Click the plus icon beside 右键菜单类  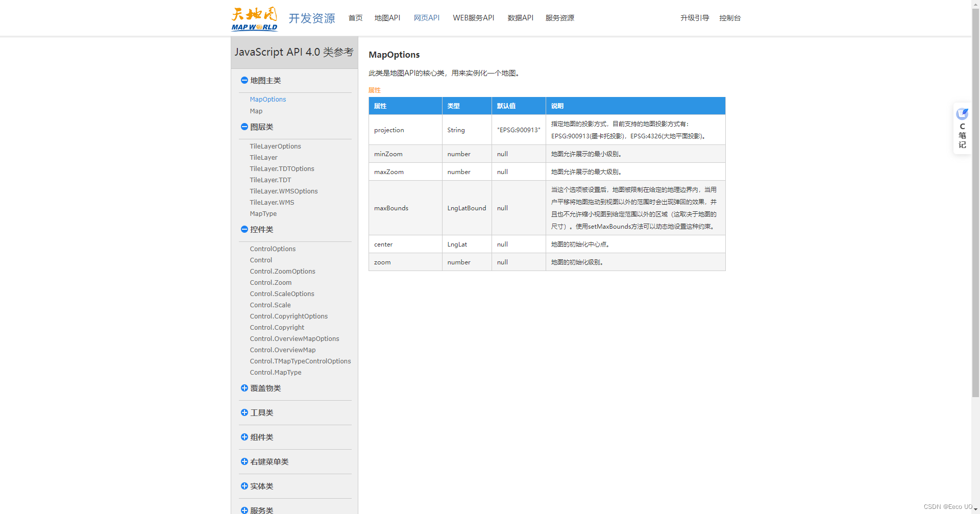[x=244, y=461]
